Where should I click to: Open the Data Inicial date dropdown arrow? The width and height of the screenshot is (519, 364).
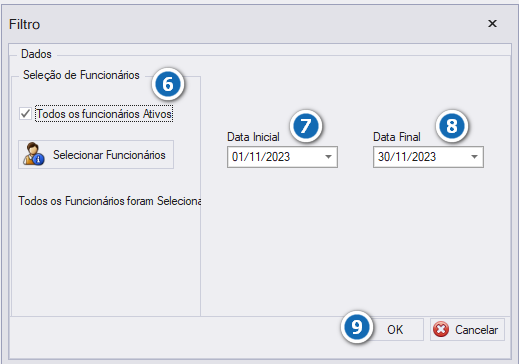(328, 157)
